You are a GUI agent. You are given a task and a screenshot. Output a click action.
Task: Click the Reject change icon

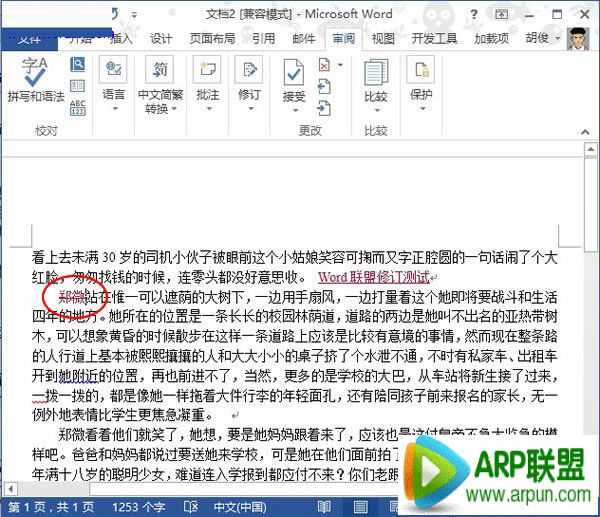click(324, 65)
